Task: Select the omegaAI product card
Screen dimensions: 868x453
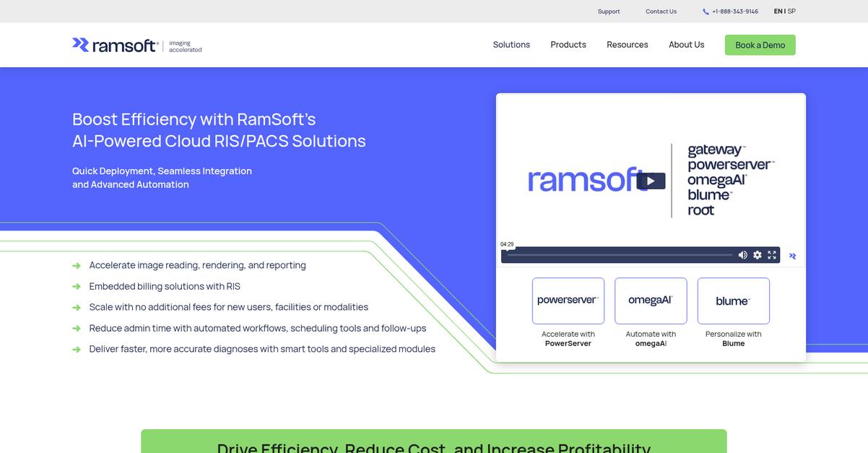Action: coord(651,301)
